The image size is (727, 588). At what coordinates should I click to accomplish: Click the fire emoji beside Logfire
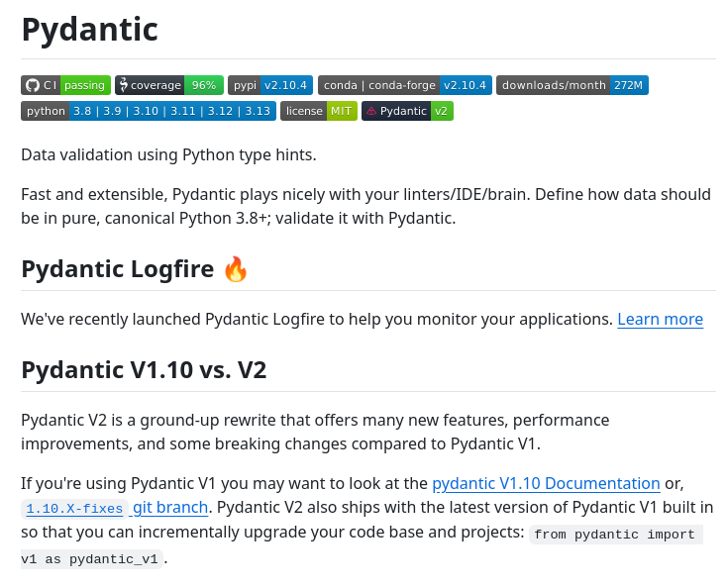click(236, 268)
